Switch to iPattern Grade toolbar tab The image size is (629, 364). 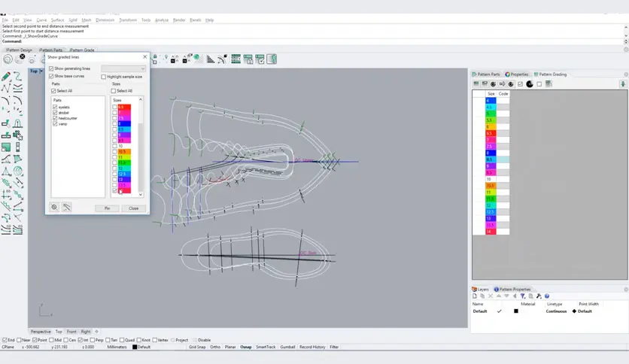(82, 50)
